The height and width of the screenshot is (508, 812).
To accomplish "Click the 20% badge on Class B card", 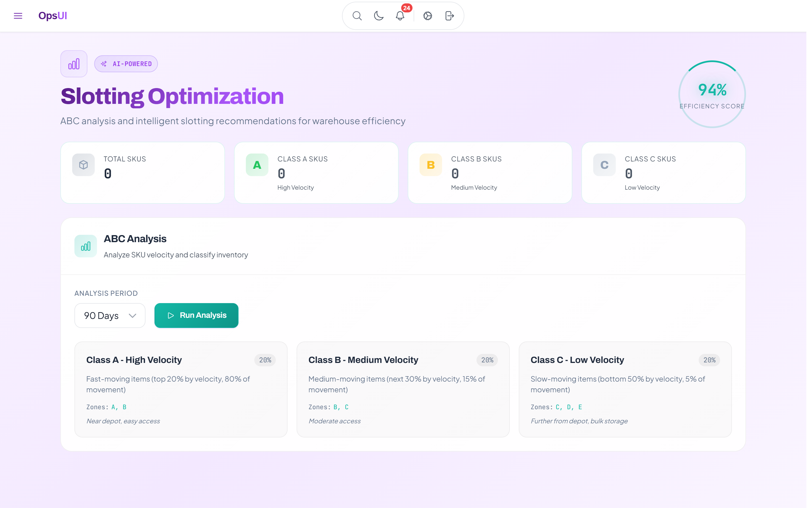I will [x=487, y=360].
